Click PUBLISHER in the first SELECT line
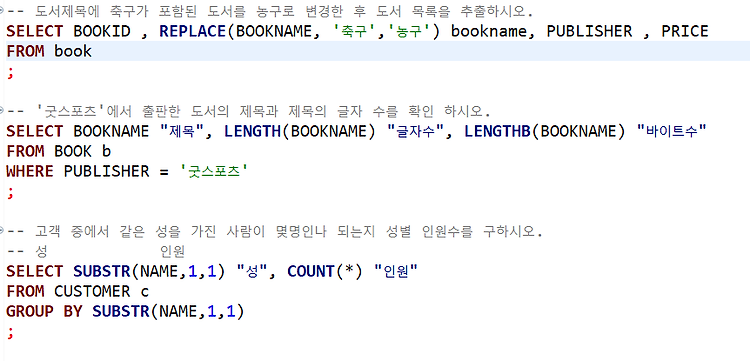Image resolution: width=750 pixels, height=361 pixels. [x=589, y=32]
